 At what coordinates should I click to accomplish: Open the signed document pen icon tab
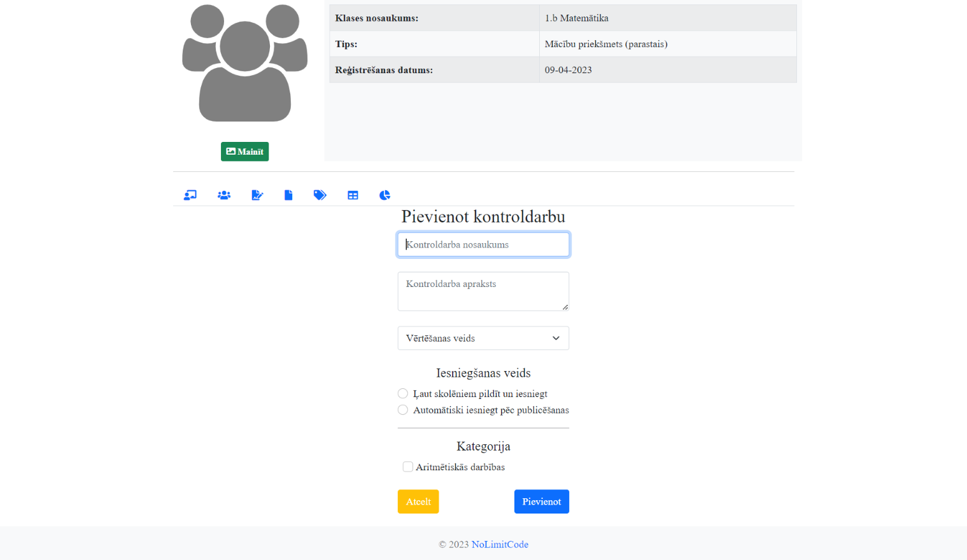point(257,195)
